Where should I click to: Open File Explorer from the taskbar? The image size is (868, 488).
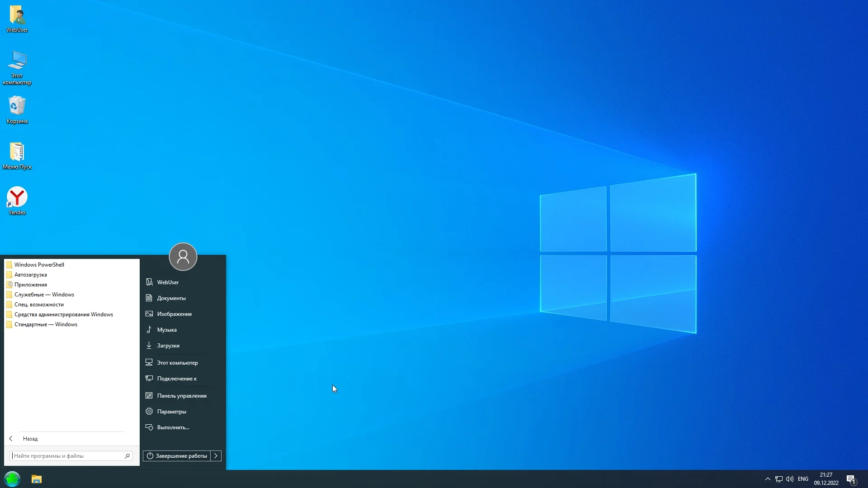(37, 479)
